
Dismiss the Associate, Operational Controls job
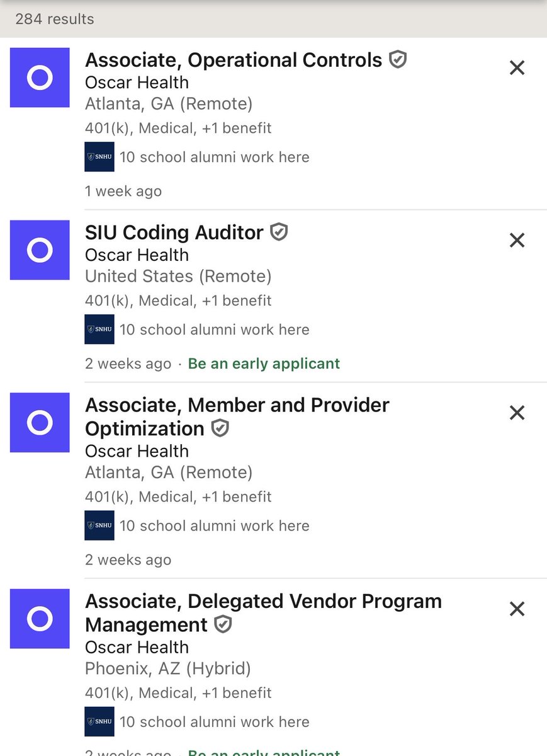(517, 67)
